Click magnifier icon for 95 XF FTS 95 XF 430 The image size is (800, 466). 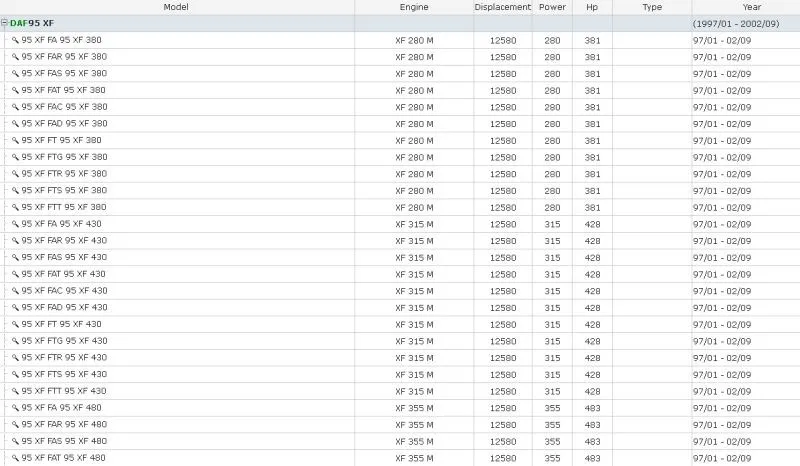pyautogui.click(x=15, y=375)
